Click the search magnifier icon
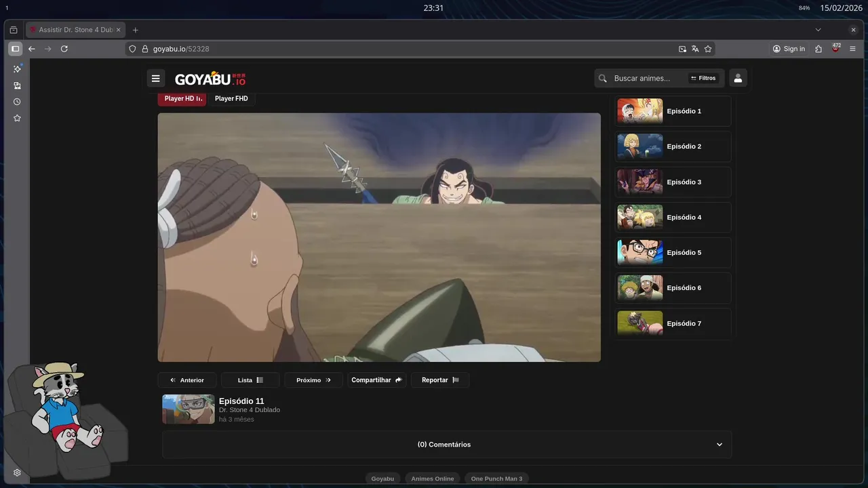This screenshot has height=488, width=868. [603, 78]
